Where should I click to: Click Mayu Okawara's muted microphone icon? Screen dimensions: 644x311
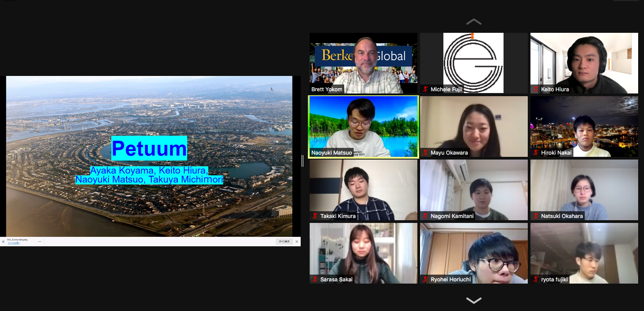[x=425, y=153]
